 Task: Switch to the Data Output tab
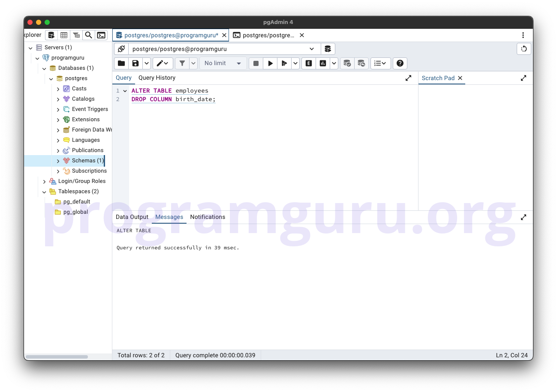(x=132, y=217)
